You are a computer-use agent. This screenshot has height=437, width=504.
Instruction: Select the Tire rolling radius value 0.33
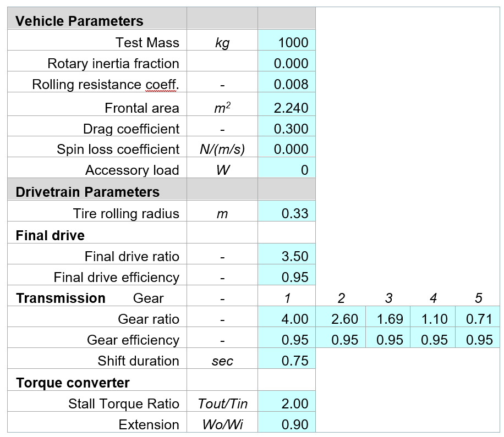click(287, 213)
